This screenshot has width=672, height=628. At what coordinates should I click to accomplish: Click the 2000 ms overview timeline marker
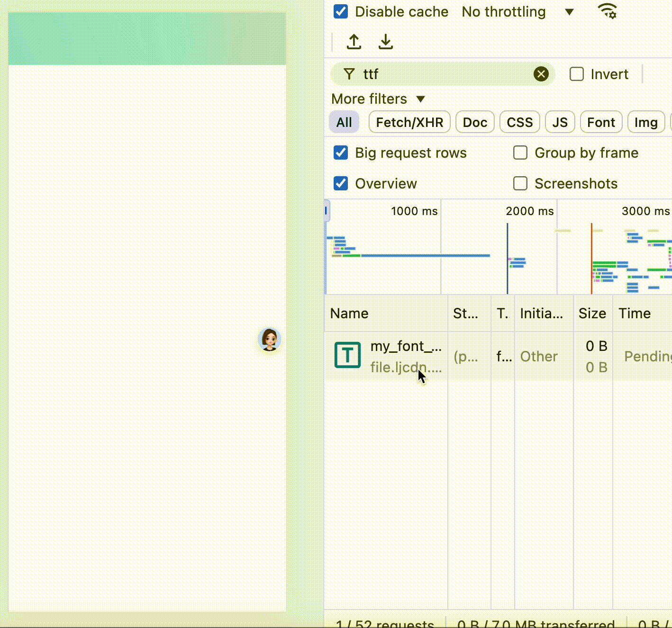pyautogui.click(x=529, y=211)
